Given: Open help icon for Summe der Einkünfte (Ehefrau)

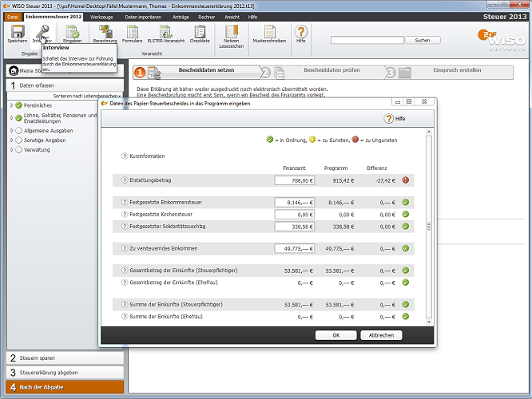Looking at the screenshot, I should [x=125, y=316].
